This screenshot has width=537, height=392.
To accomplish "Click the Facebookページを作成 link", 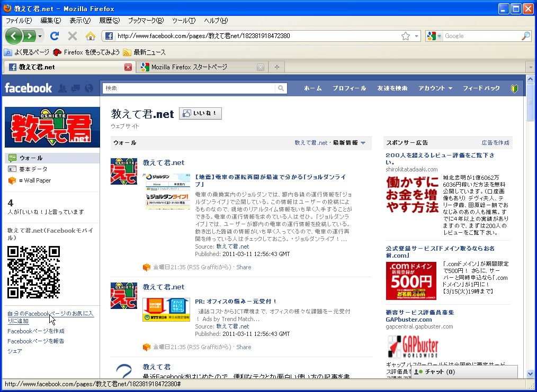I will point(36,331).
